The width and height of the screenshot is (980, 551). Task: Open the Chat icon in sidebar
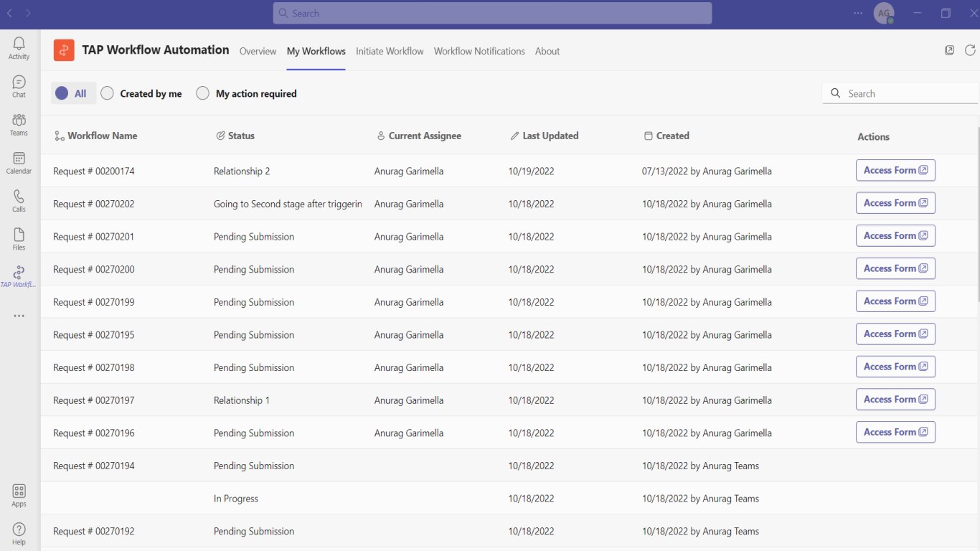tap(19, 87)
